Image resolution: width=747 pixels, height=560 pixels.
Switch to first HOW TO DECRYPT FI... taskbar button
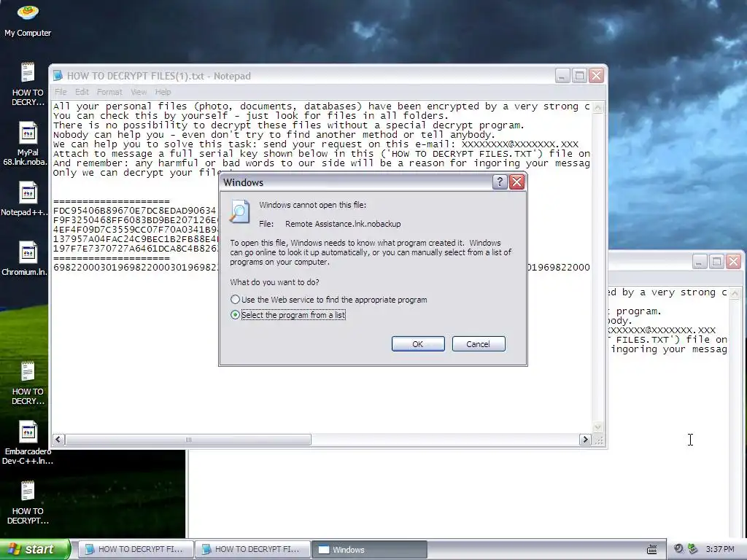136,550
